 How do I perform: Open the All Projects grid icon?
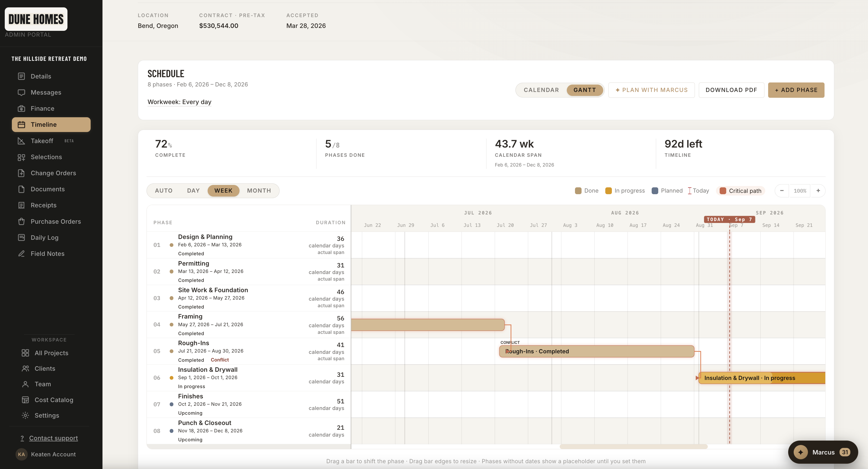click(x=25, y=353)
